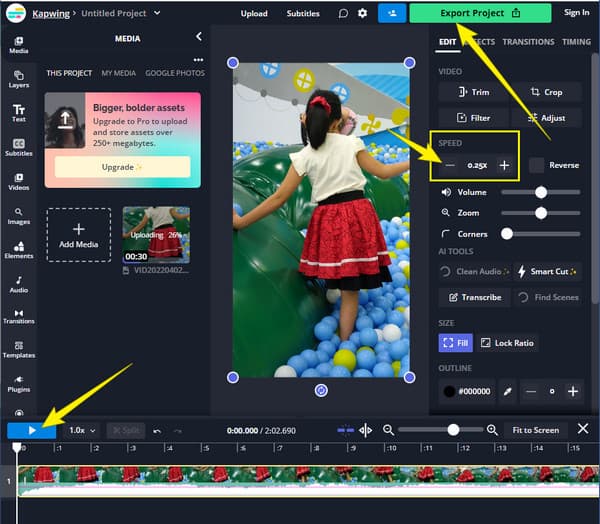Image resolution: width=600 pixels, height=524 pixels.
Task: Click Sign In link
Action: click(x=576, y=13)
